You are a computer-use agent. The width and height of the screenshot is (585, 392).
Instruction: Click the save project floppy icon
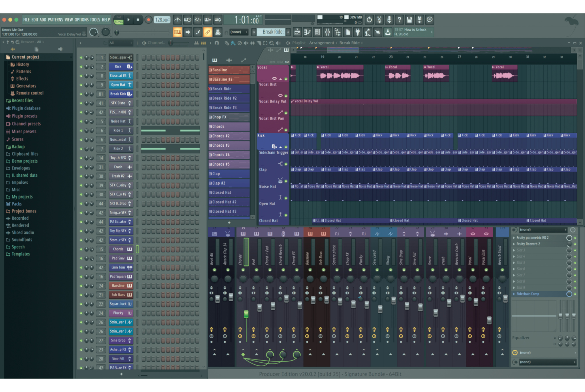tap(409, 20)
